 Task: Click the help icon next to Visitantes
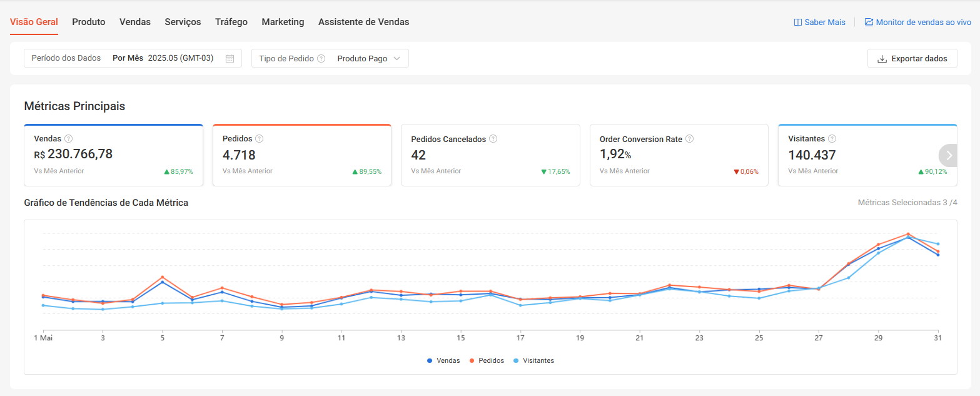point(832,139)
